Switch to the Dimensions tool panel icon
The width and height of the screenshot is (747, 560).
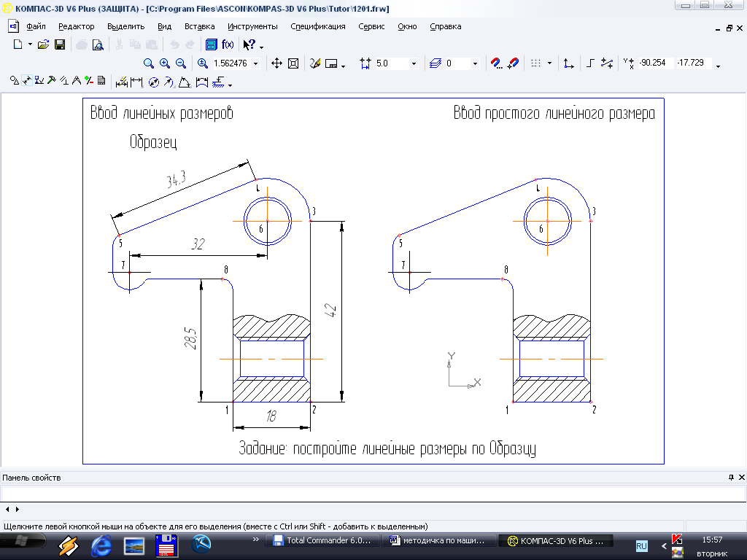pyautogui.click(x=27, y=80)
